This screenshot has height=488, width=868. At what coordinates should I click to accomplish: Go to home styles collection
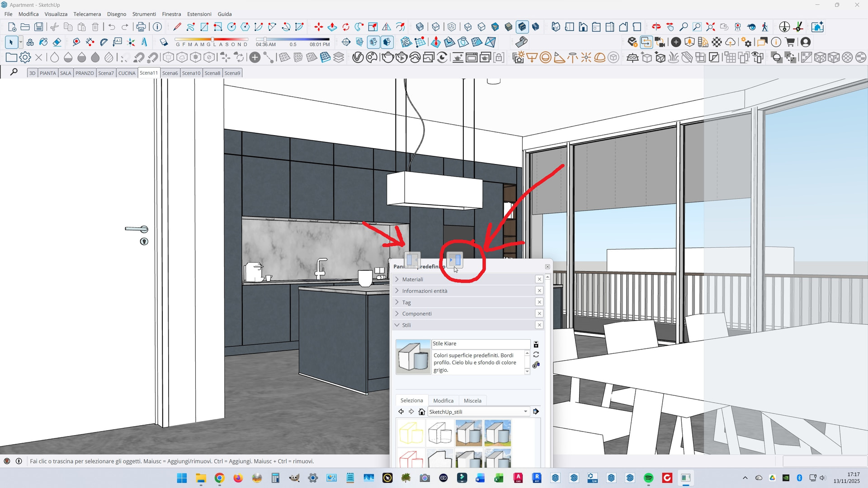pos(422,412)
